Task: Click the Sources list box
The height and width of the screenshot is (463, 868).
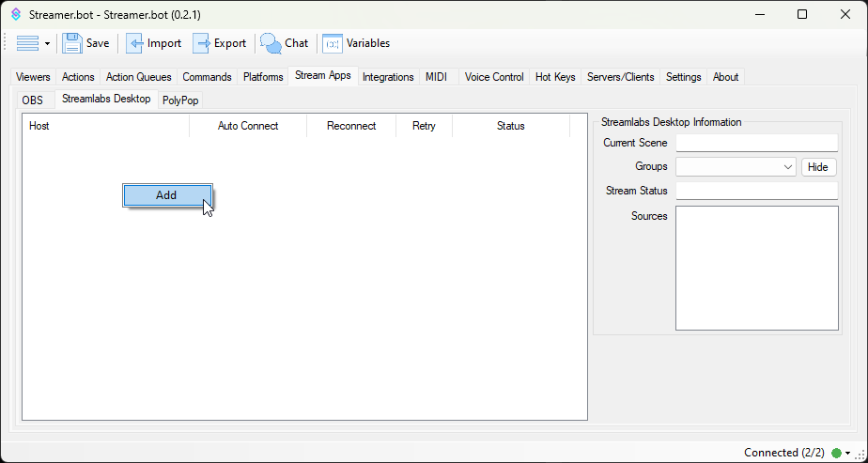Action: 756,268
